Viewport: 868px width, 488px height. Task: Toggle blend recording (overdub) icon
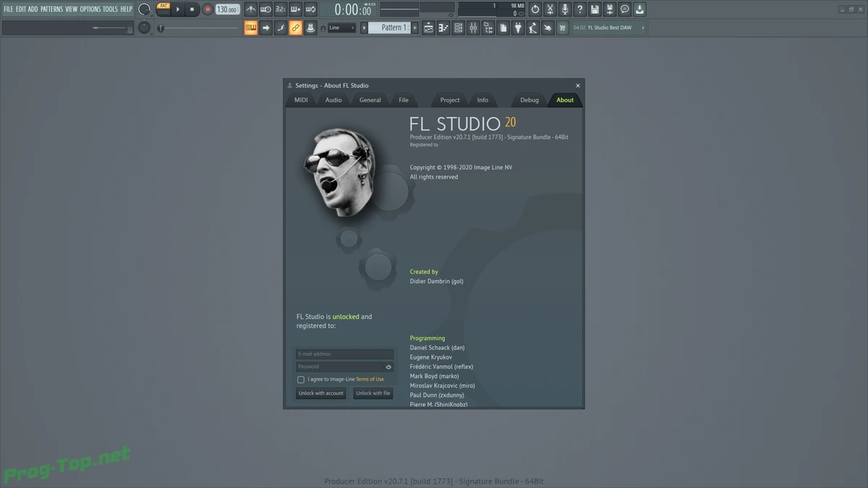(x=296, y=9)
